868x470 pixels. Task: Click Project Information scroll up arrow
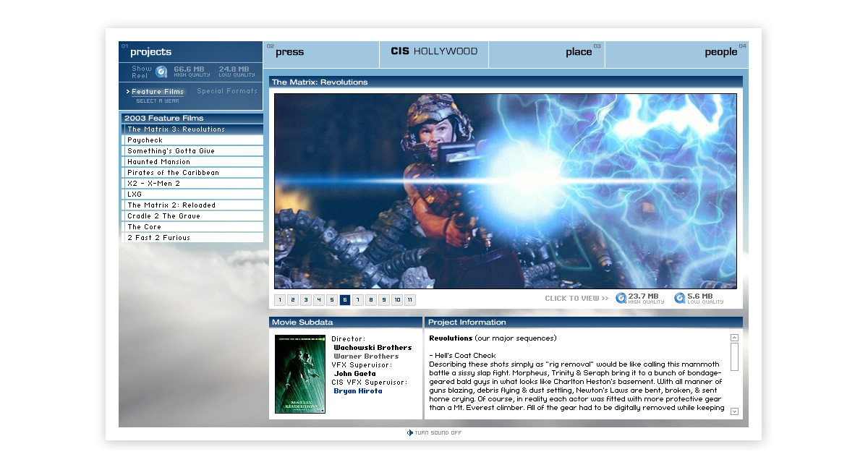coord(734,338)
